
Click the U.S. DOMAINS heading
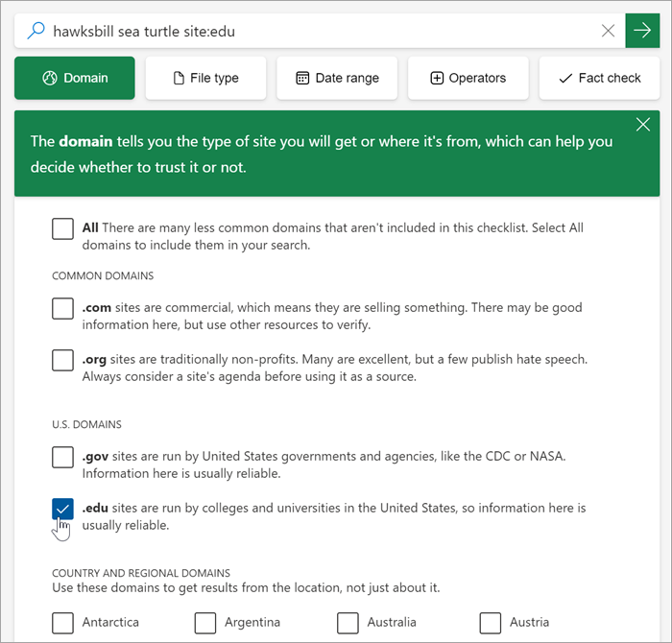87,424
